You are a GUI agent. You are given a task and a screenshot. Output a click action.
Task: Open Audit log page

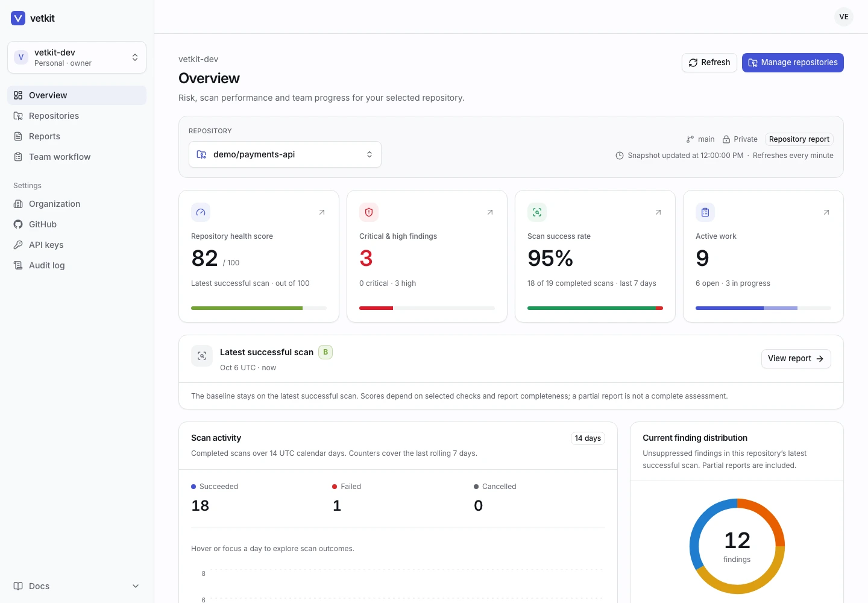(77, 265)
